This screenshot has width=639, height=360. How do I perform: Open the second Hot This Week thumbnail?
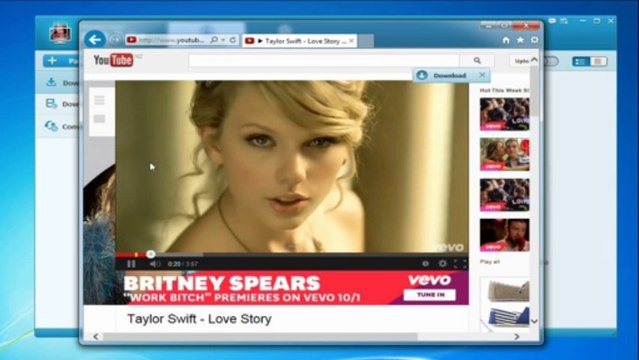point(505,154)
